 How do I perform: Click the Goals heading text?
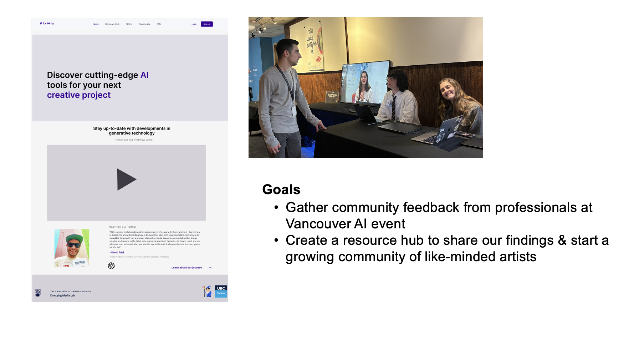[281, 189]
